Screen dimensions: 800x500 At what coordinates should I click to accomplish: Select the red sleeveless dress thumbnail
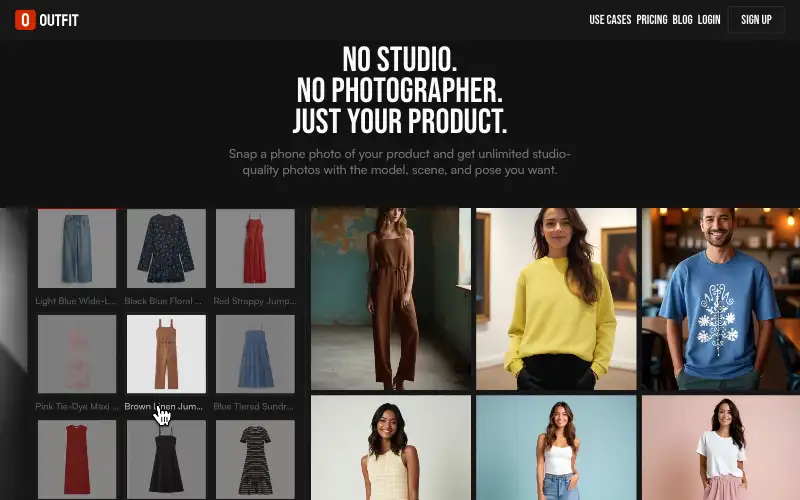77,459
